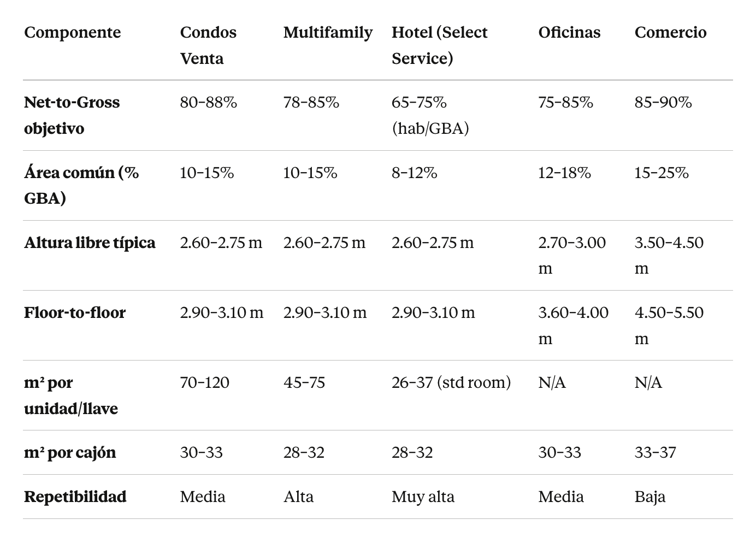Click the 65–75% (hab/GBA) hotel cell
This screenshot has height=543, width=756.
coord(430,115)
